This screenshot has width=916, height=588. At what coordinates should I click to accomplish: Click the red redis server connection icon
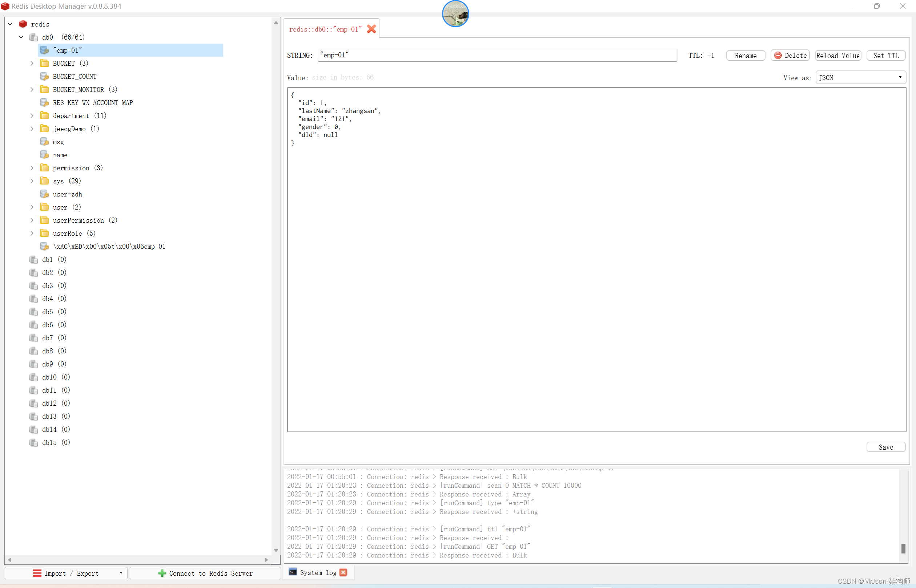[x=23, y=24]
